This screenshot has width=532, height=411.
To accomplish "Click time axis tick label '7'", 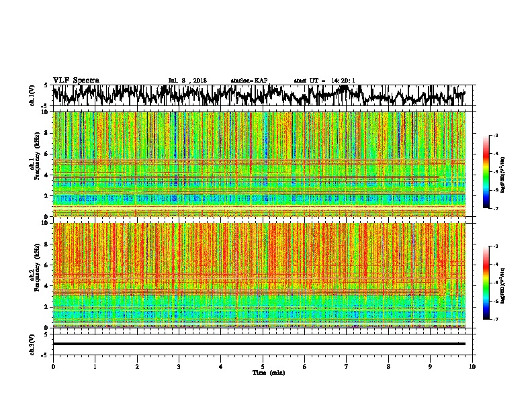I will pyautogui.click(x=347, y=367).
